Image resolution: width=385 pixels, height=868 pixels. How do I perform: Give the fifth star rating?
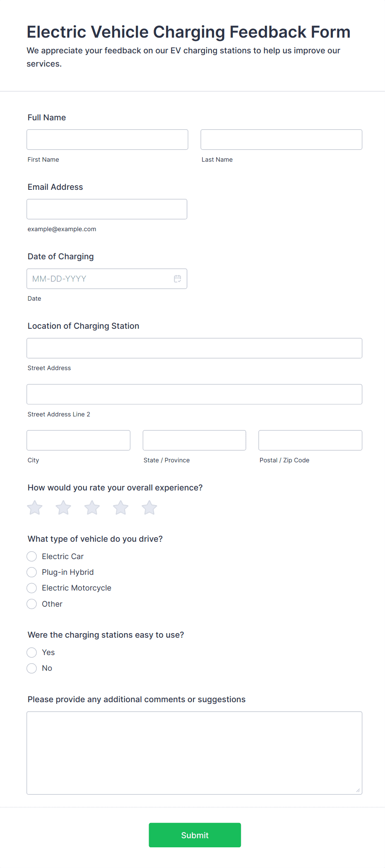pyautogui.click(x=149, y=507)
